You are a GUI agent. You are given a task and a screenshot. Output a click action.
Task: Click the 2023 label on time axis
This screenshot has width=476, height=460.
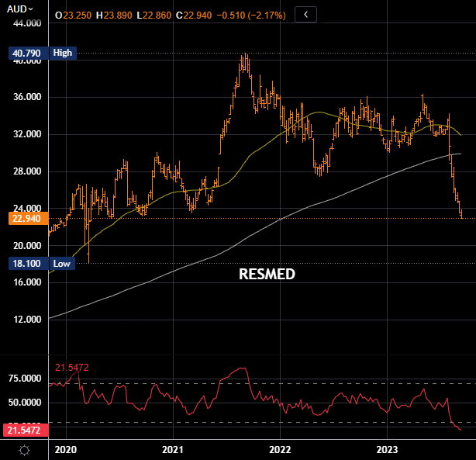pos(387,450)
